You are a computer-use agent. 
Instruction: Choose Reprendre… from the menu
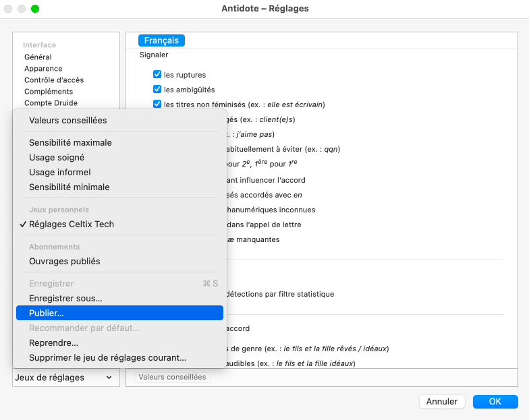(x=53, y=342)
